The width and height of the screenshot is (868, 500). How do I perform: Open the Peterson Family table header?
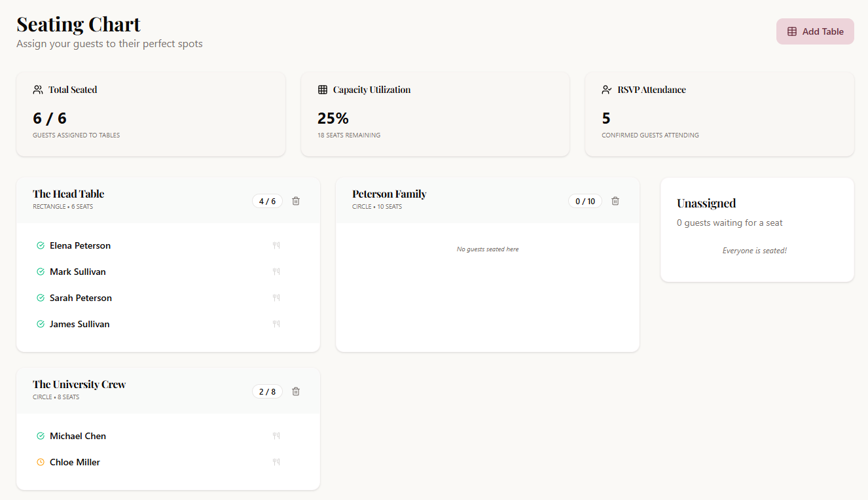pos(389,194)
